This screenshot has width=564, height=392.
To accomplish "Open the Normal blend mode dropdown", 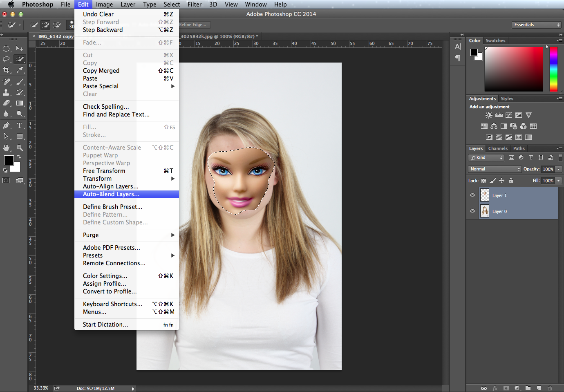I will pyautogui.click(x=495, y=169).
